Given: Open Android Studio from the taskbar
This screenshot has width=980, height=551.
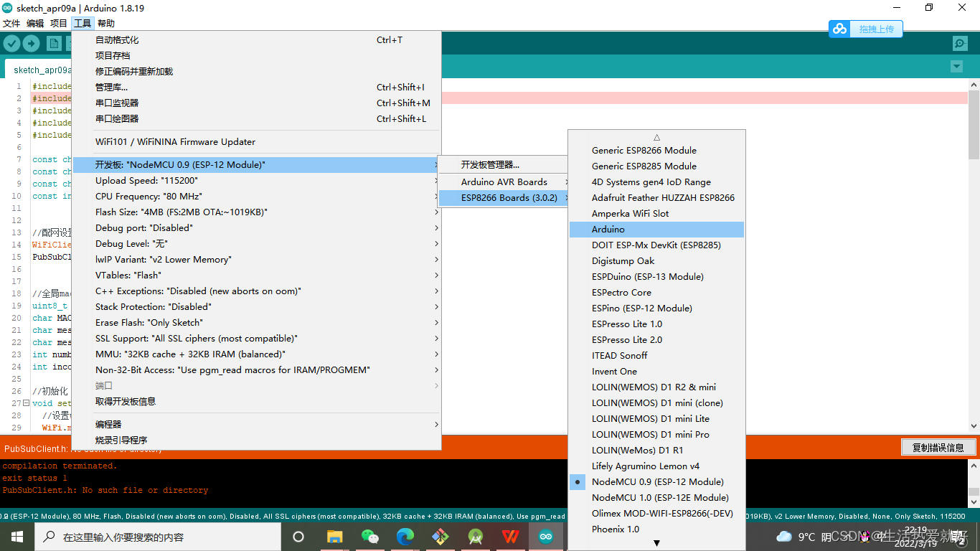Looking at the screenshot, I should click(x=475, y=537).
